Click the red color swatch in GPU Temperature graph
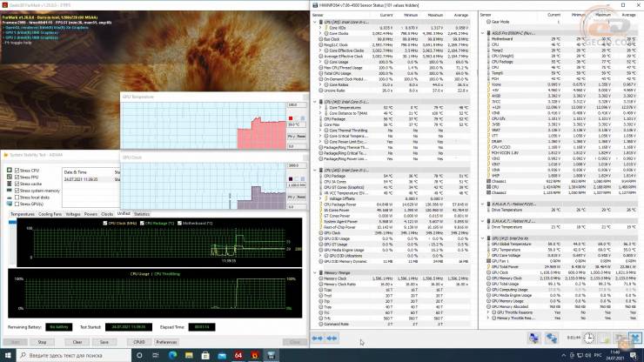This screenshot has width=644, height=362. 291,118
